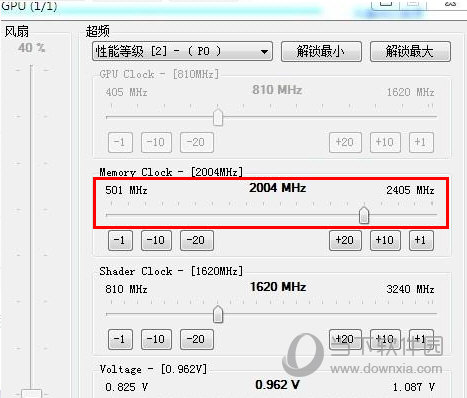Click GPU Clock -10 button

156,142
